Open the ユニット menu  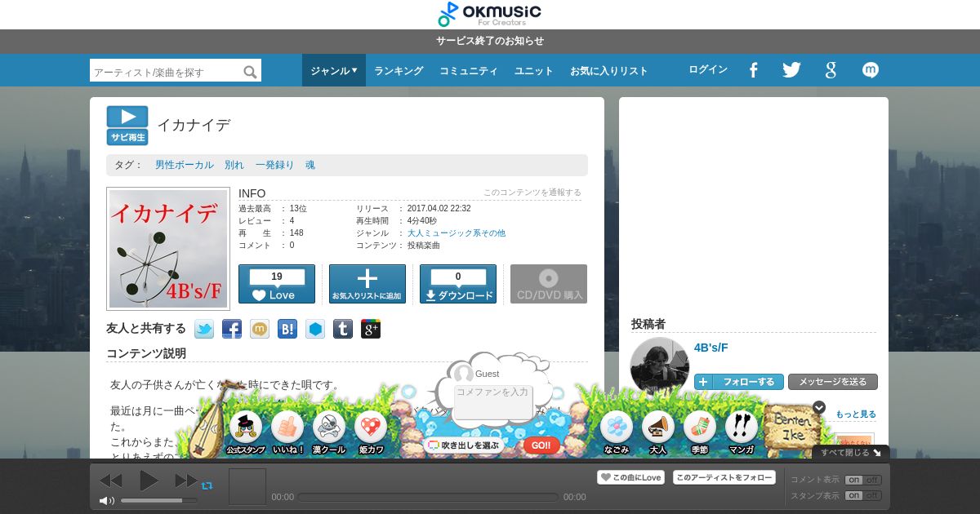point(534,71)
